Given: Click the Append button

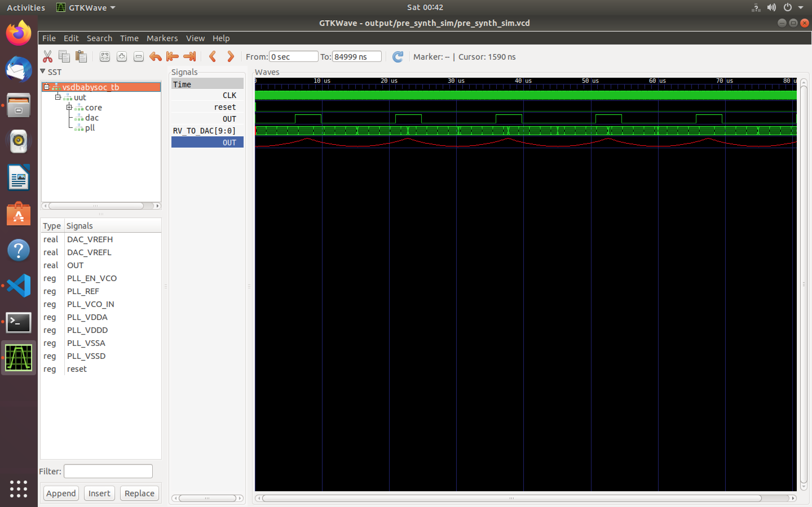Looking at the screenshot, I should point(61,493).
